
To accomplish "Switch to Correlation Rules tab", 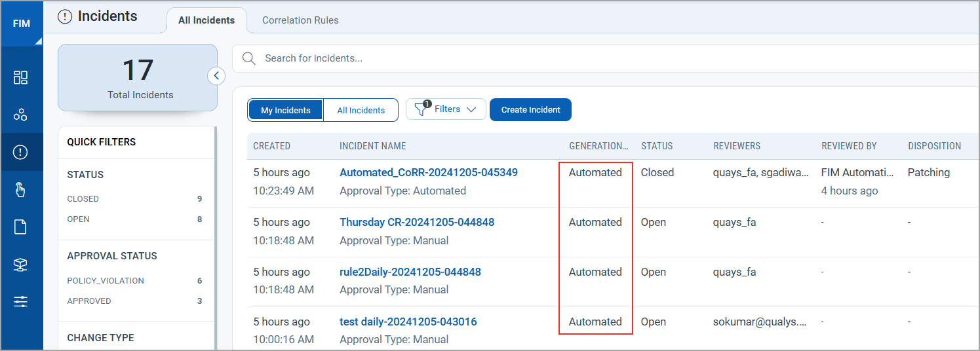I will [300, 20].
